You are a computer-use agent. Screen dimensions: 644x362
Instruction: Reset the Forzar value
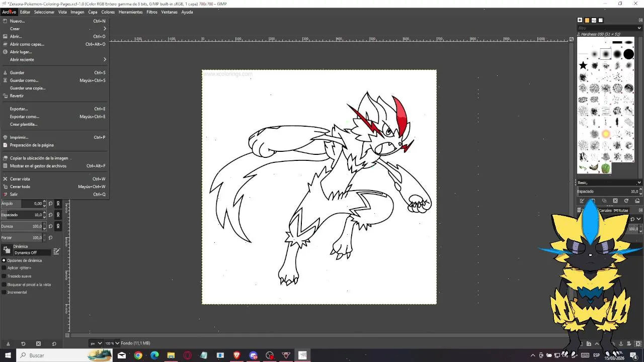coord(50,237)
